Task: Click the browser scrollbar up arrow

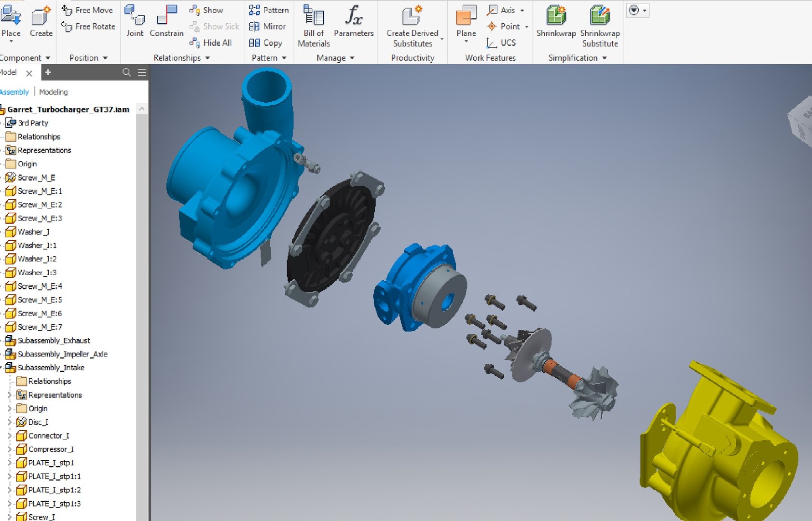Action: tap(142, 109)
